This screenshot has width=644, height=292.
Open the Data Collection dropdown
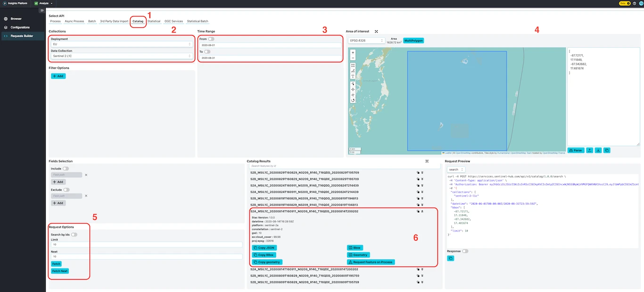[122, 56]
